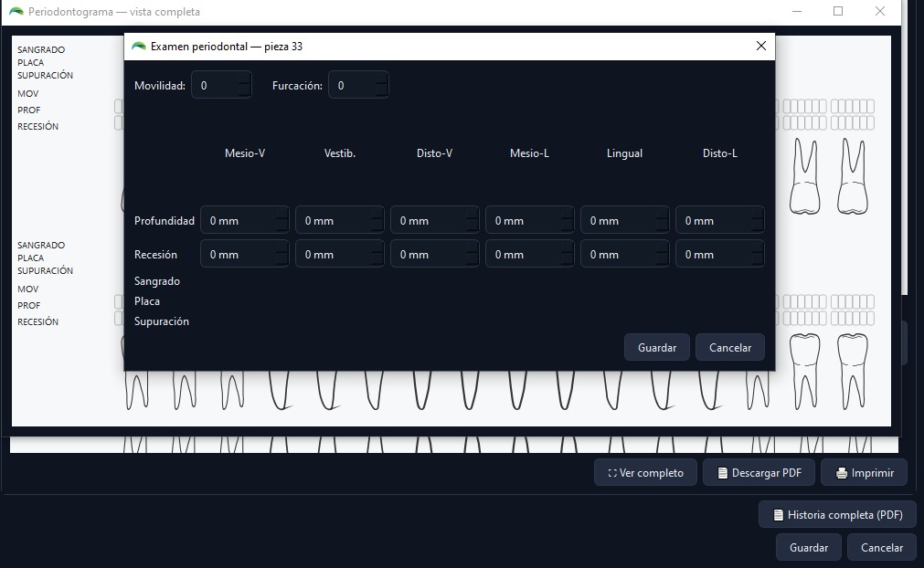The width and height of the screenshot is (924, 568).
Task: Save the pieza 33 exam with Guardar
Action: [657, 347]
